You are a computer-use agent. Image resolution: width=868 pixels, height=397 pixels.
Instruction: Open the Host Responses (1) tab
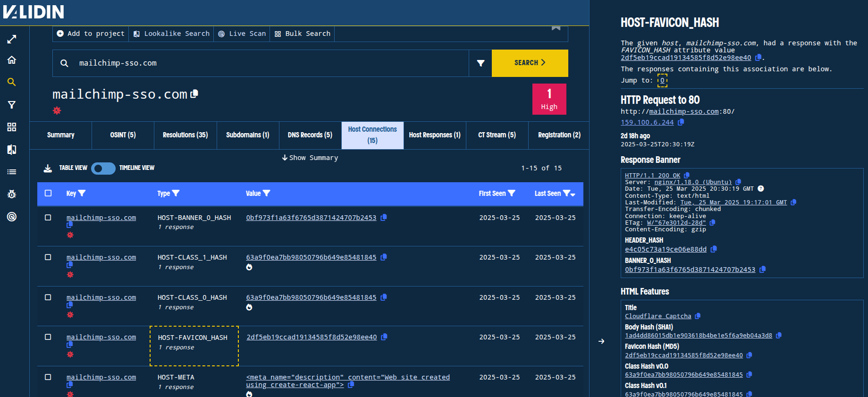pyautogui.click(x=435, y=135)
